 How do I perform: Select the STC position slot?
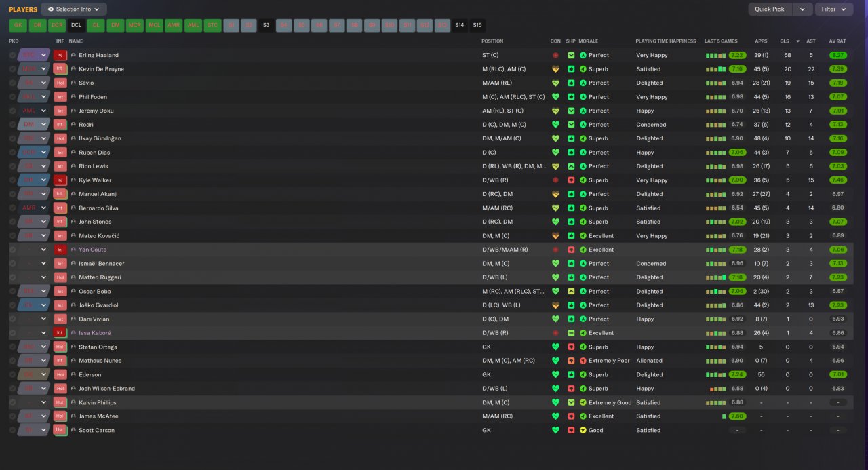(x=213, y=25)
